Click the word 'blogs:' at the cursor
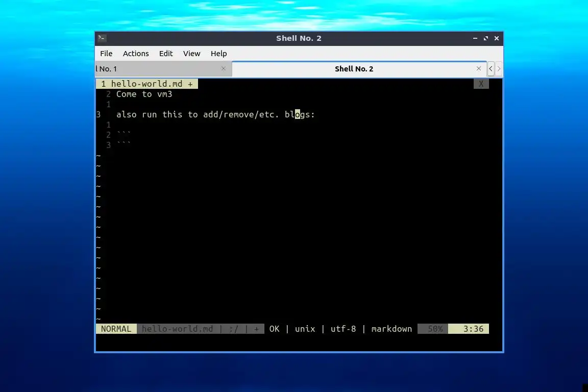 [300, 114]
